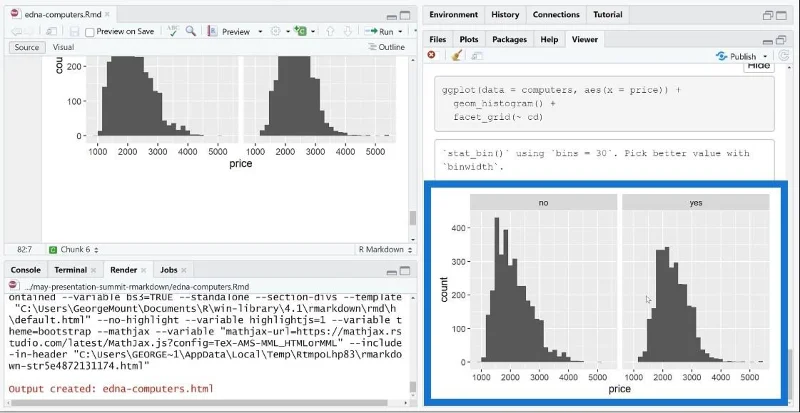Viewport: 800px width, 413px height.
Task: Maximize the Environment pane
Action: [x=781, y=15]
